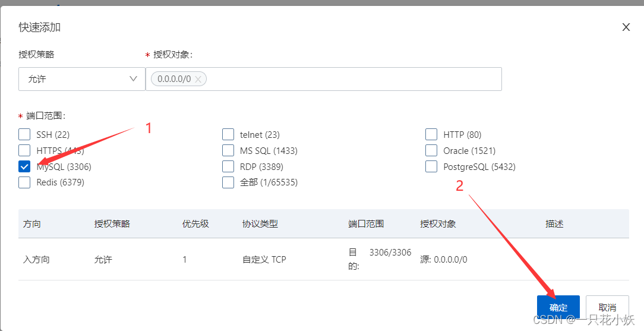Viewport: 644px width, 331px height.
Task: Check the RDP (3389) checkbox
Action: point(228,166)
